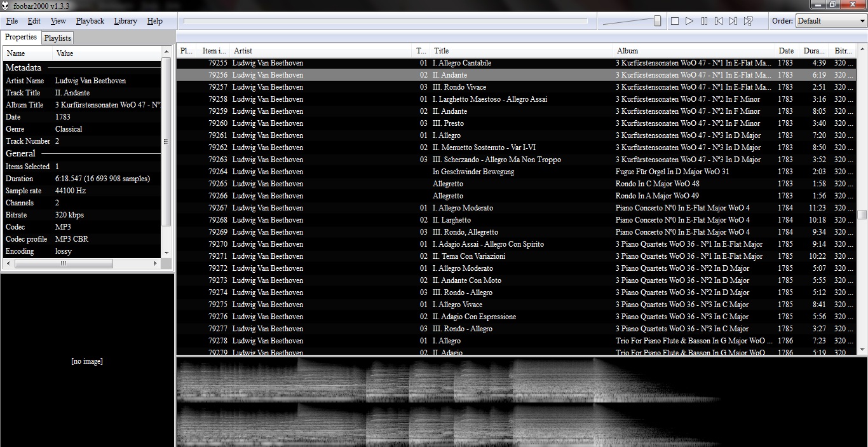Click the Sample rate value '44100 Hz'
This screenshot has width=868, height=447.
(x=71, y=191)
